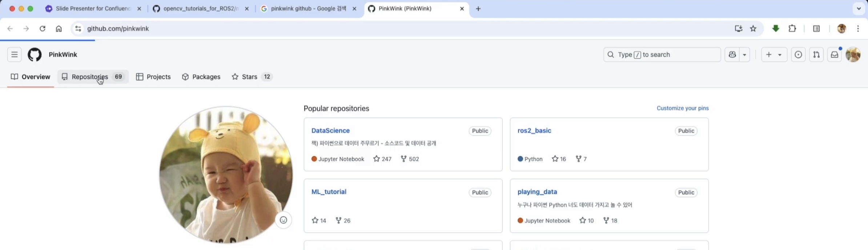
Task: Open the ML_tutorial repository
Action: click(329, 192)
